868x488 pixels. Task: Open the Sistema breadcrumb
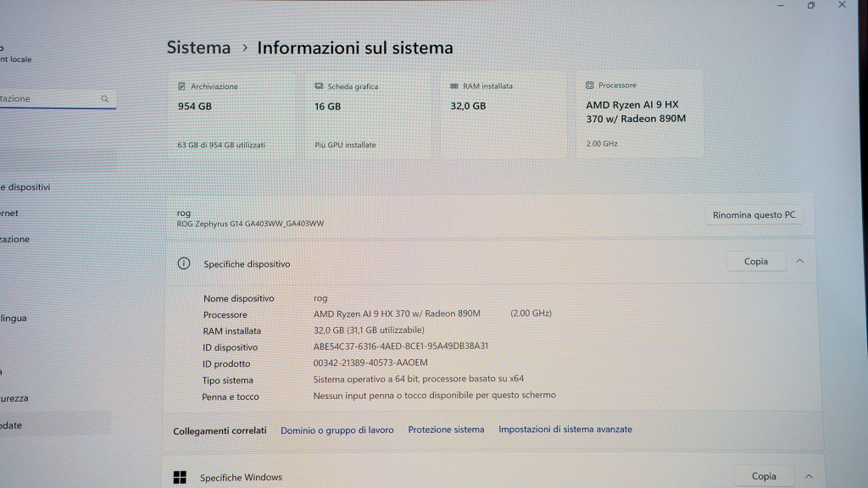[198, 47]
